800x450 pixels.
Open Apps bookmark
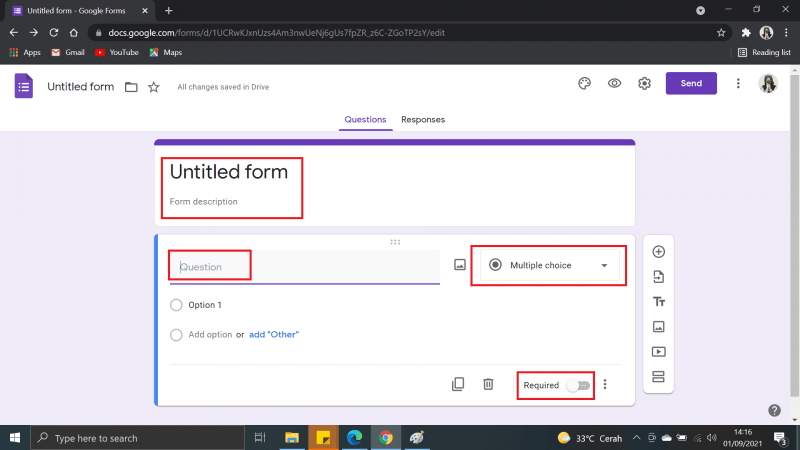tap(25, 52)
